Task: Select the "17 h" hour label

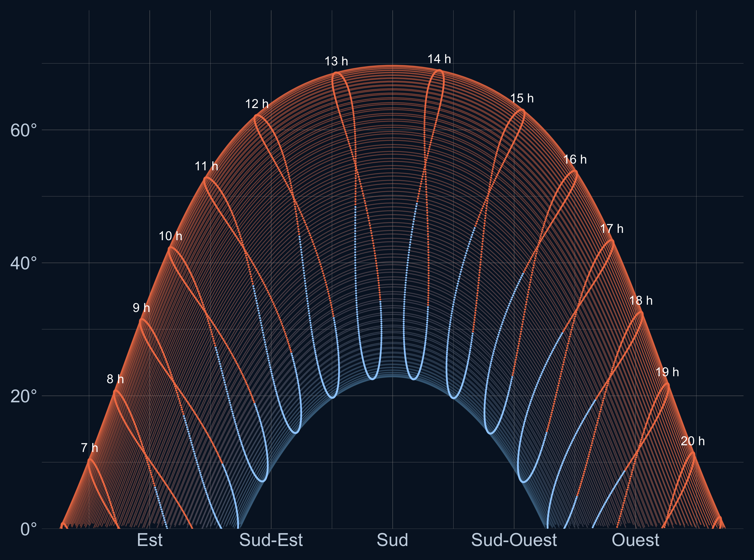Action: point(612,229)
